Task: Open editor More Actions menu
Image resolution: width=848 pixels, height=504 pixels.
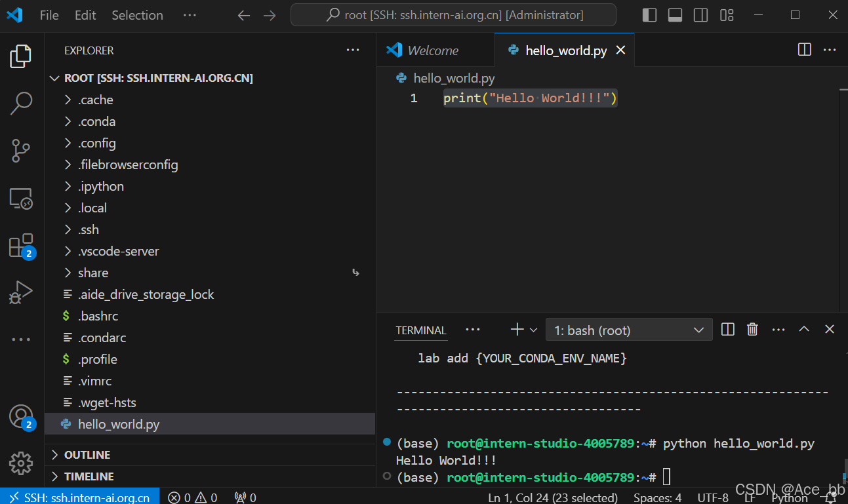Action: (x=830, y=50)
